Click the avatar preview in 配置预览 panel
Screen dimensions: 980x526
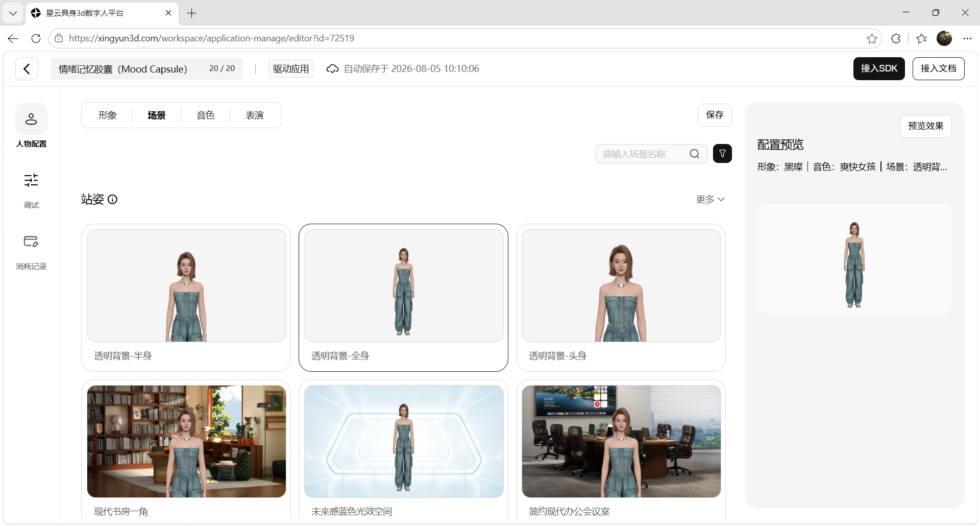(854, 259)
